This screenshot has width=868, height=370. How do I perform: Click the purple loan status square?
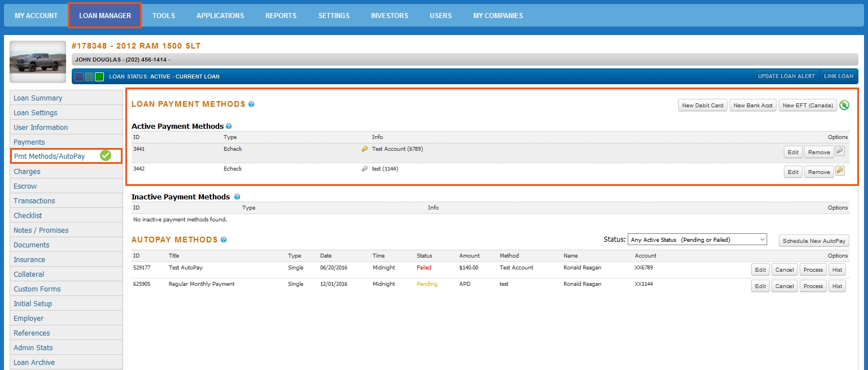pos(79,77)
